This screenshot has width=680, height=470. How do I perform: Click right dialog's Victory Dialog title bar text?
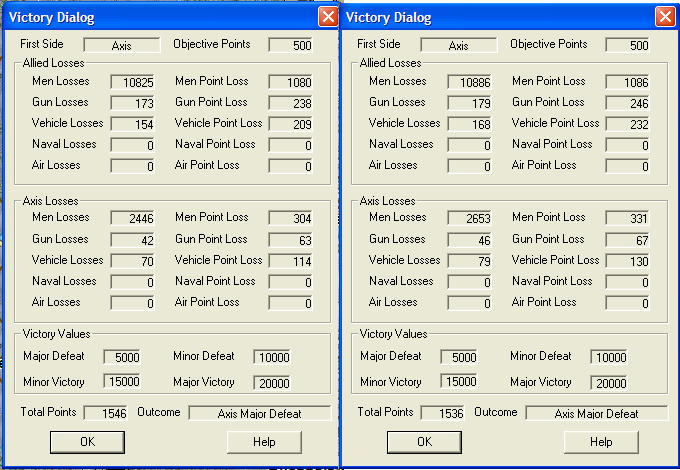(x=389, y=18)
